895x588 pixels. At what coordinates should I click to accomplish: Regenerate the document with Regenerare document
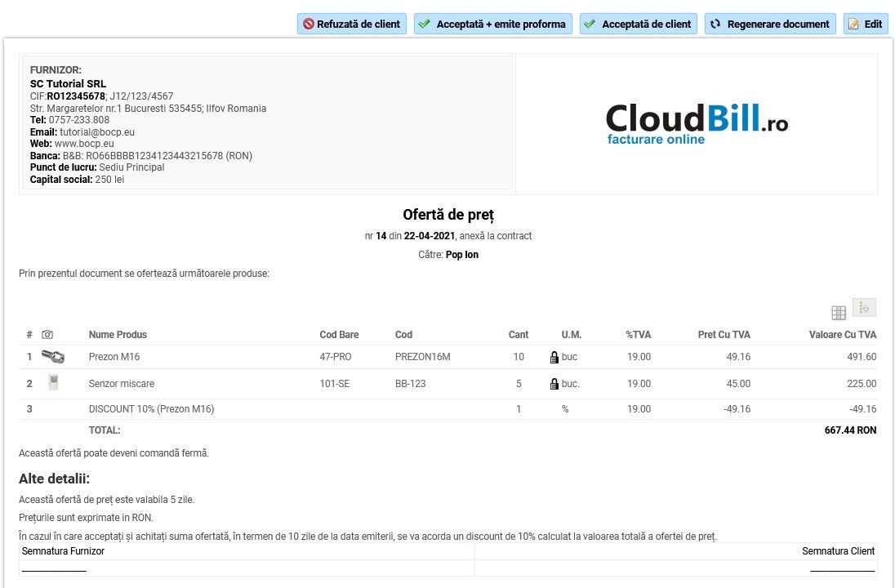[770, 24]
